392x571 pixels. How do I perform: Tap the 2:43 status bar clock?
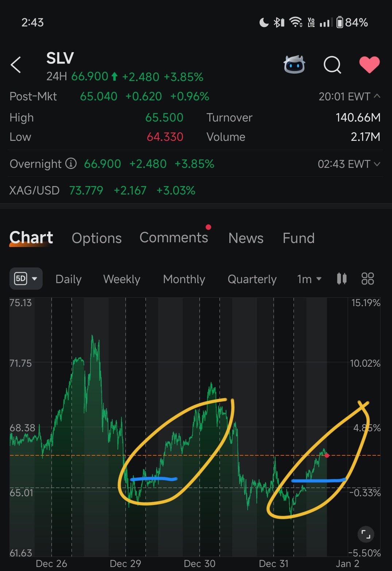coord(32,23)
